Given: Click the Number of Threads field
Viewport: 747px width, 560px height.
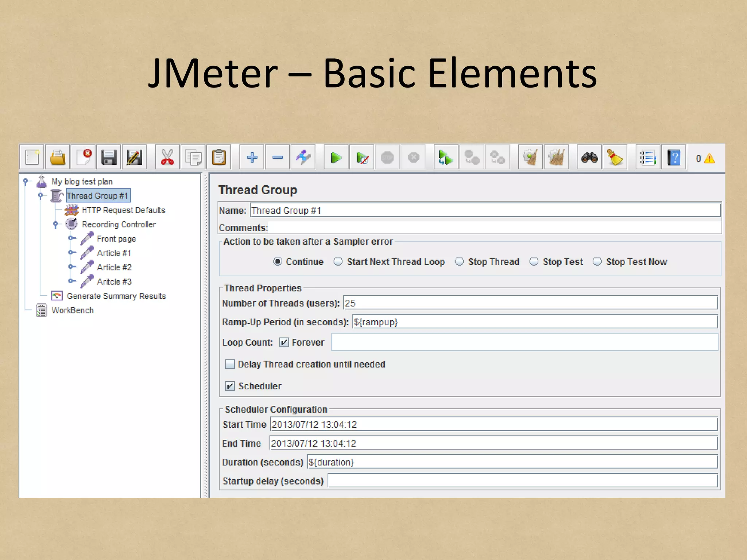Looking at the screenshot, I should tap(530, 303).
